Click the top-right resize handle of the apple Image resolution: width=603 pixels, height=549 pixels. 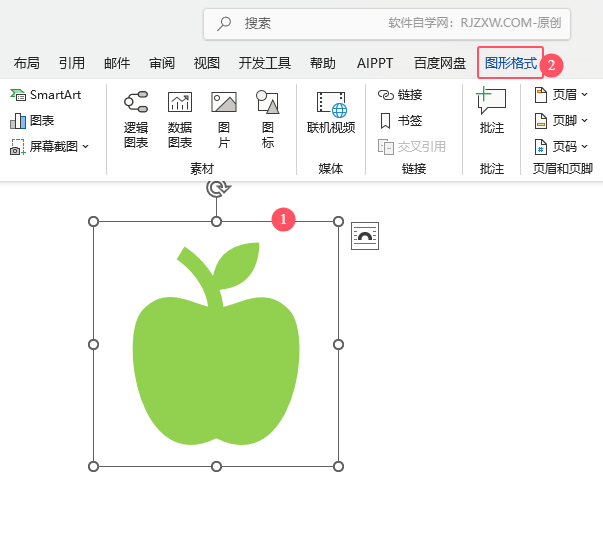tap(338, 222)
